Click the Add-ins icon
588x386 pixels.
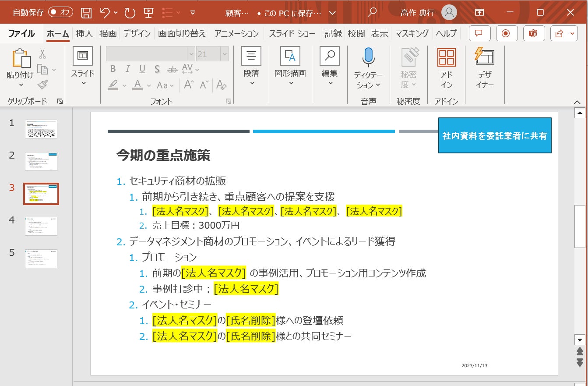pos(446,68)
